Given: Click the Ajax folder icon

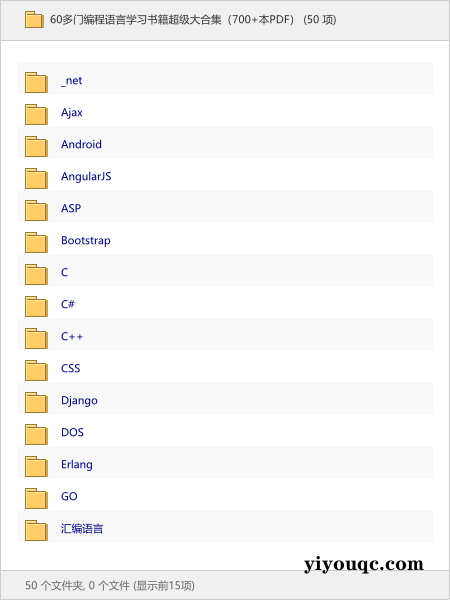Looking at the screenshot, I should [36, 114].
